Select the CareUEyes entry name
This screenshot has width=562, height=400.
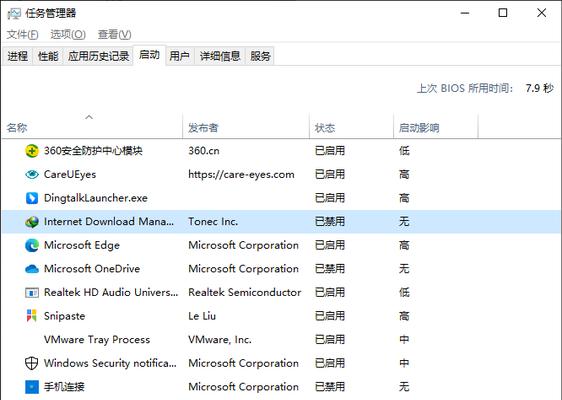pyautogui.click(x=70, y=175)
